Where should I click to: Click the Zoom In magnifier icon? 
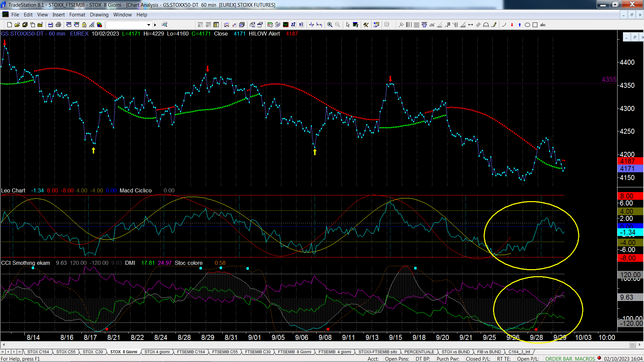point(330,25)
